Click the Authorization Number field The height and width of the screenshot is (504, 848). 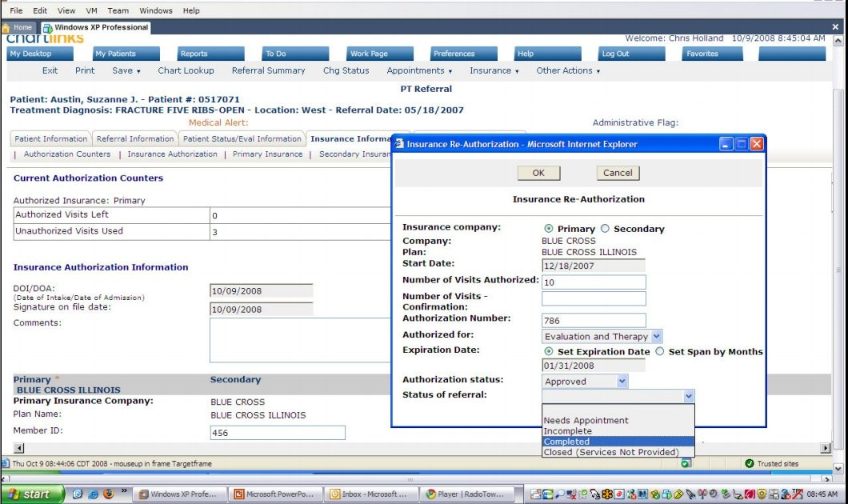pyautogui.click(x=594, y=321)
